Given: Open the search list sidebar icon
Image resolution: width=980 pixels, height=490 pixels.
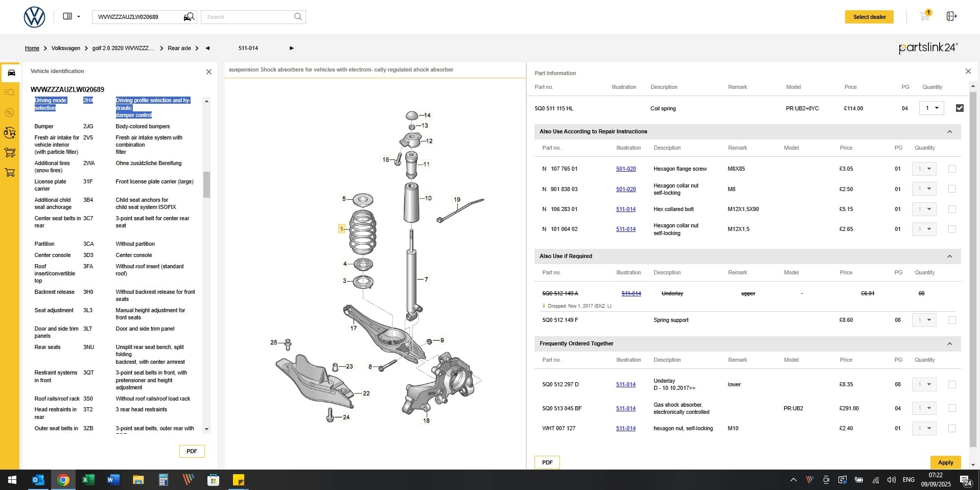Looking at the screenshot, I should [x=10, y=92].
